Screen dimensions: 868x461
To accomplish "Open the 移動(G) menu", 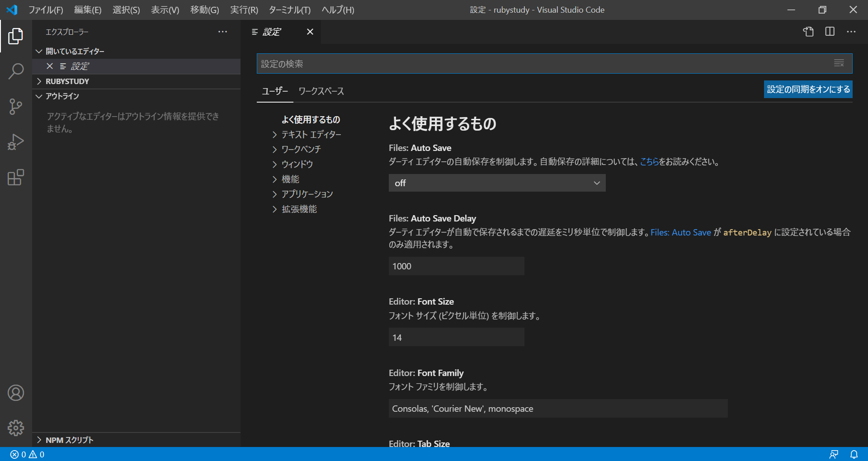I will click(x=204, y=9).
